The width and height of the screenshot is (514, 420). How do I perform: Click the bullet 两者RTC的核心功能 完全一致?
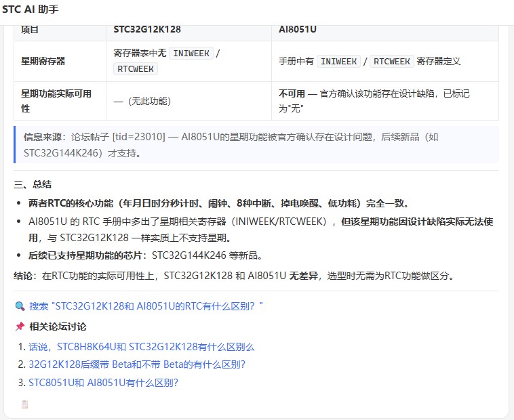tap(218, 204)
